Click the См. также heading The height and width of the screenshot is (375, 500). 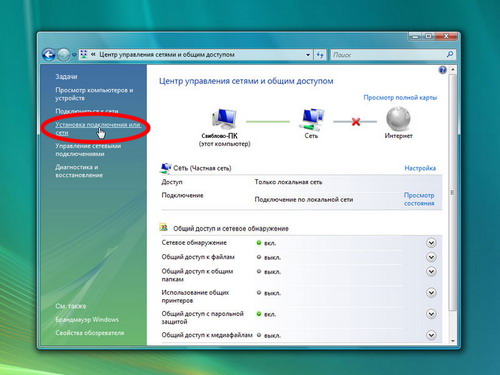(x=71, y=306)
